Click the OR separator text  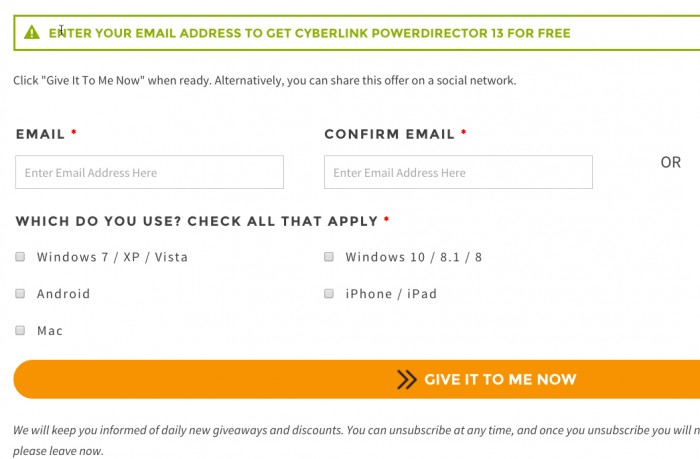click(x=670, y=162)
